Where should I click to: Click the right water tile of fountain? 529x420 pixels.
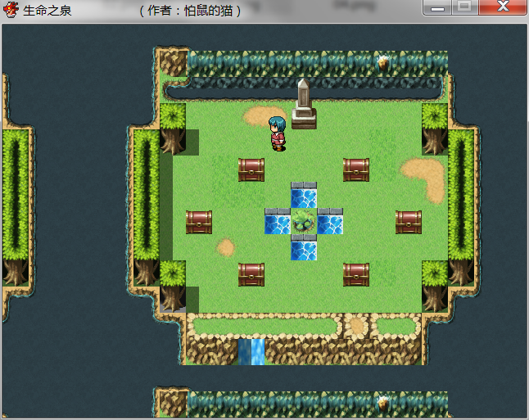(330, 221)
